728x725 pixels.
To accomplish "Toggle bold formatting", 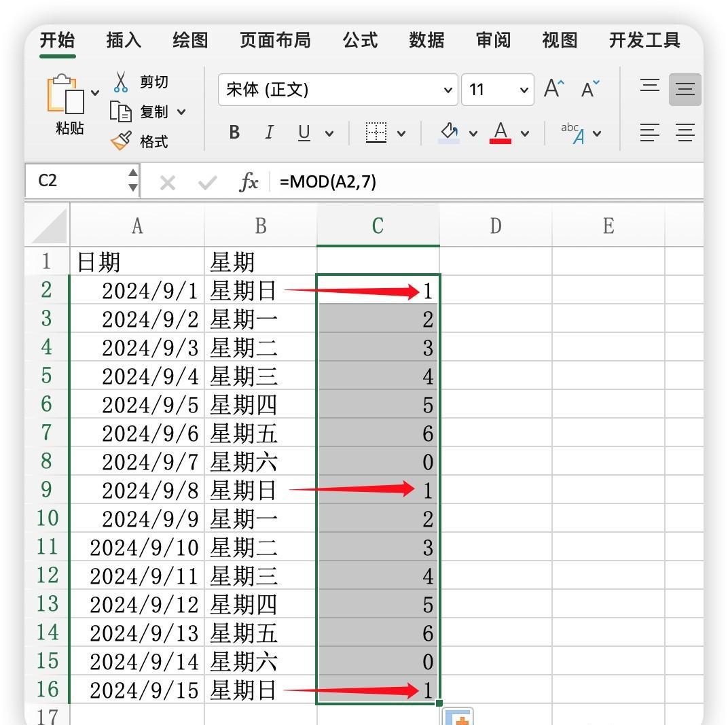I will (x=234, y=132).
